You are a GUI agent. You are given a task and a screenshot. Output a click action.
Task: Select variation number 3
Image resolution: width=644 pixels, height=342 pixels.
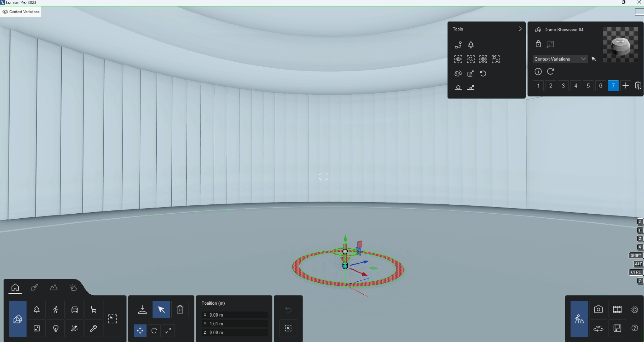pos(563,86)
